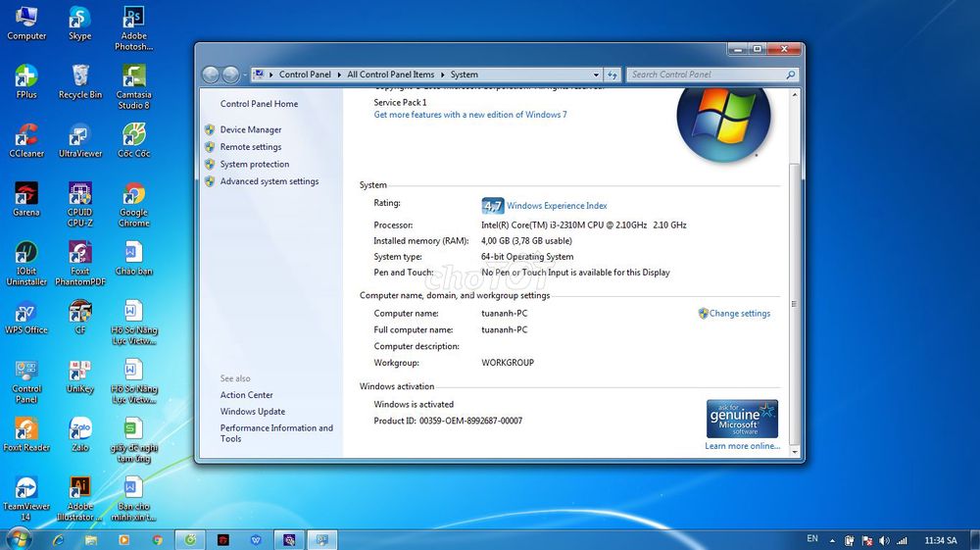
Task: Open the address bar history dropdown
Action: pos(596,75)
